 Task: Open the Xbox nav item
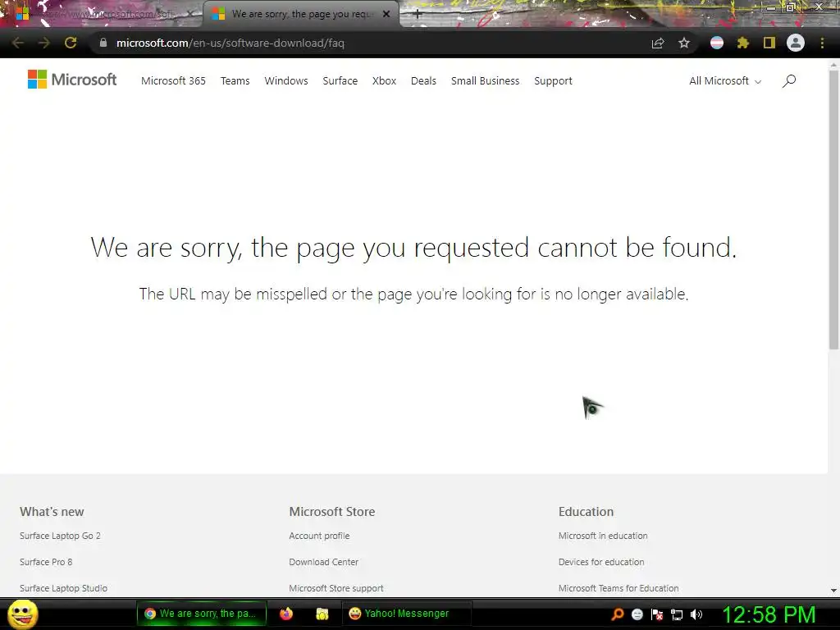tap(384, 81)
